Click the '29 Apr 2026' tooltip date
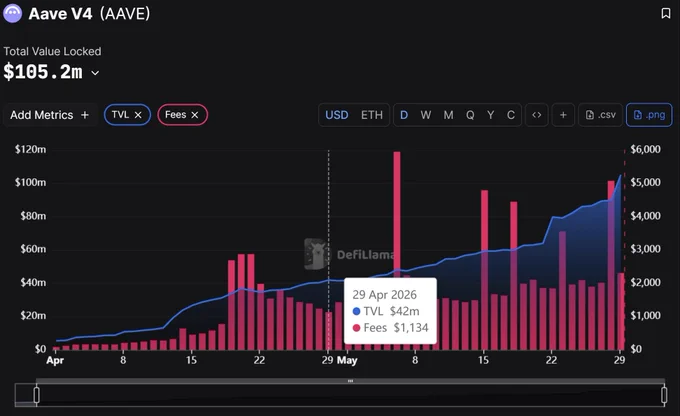 point(384,295)
